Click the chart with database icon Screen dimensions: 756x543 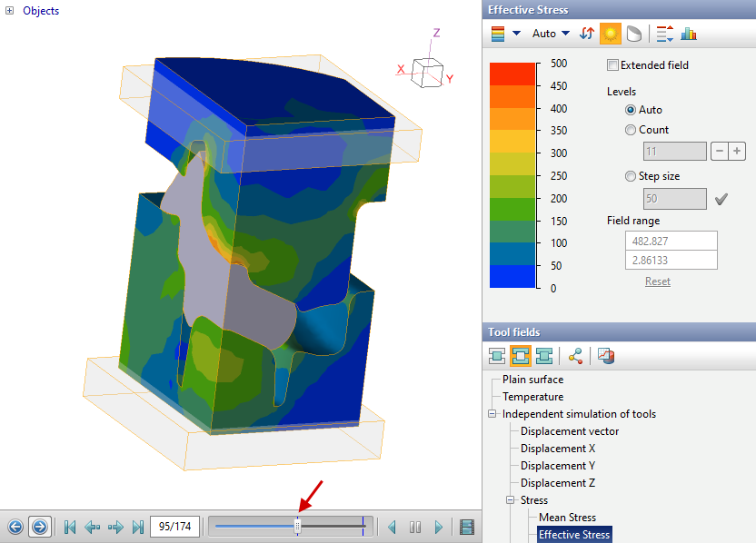tap(606, 356)
